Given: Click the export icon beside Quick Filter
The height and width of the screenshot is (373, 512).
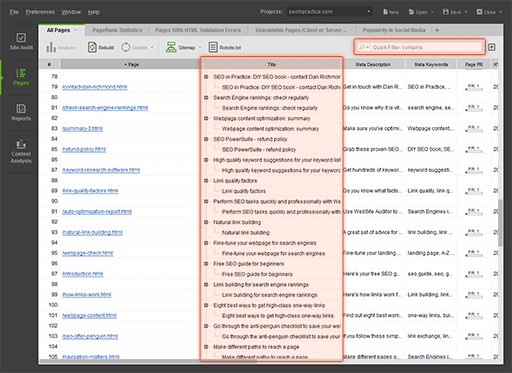Looking at the screenshot, I should click(x=492, y=47).
